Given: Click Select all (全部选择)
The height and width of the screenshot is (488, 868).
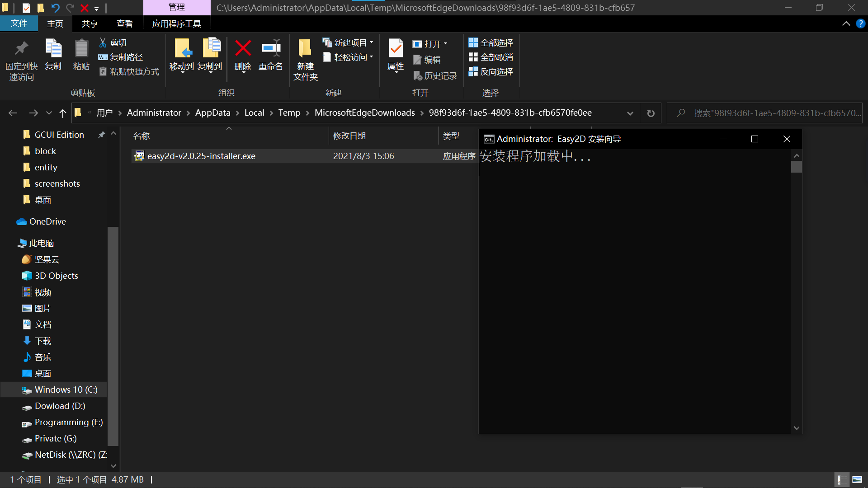Looking at the screenshot, I should (x=491, y=42).
